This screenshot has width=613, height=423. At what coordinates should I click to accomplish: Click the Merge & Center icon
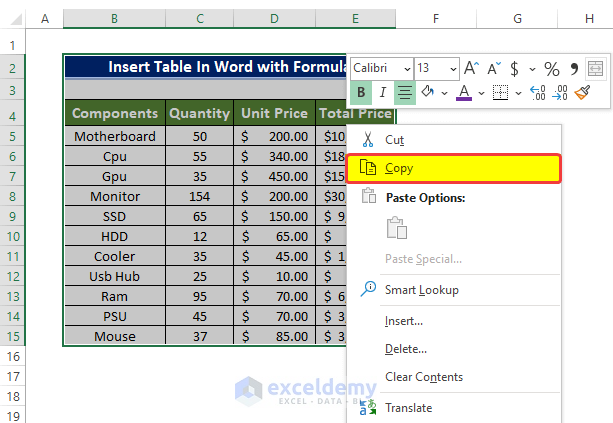tap(596, 68)
